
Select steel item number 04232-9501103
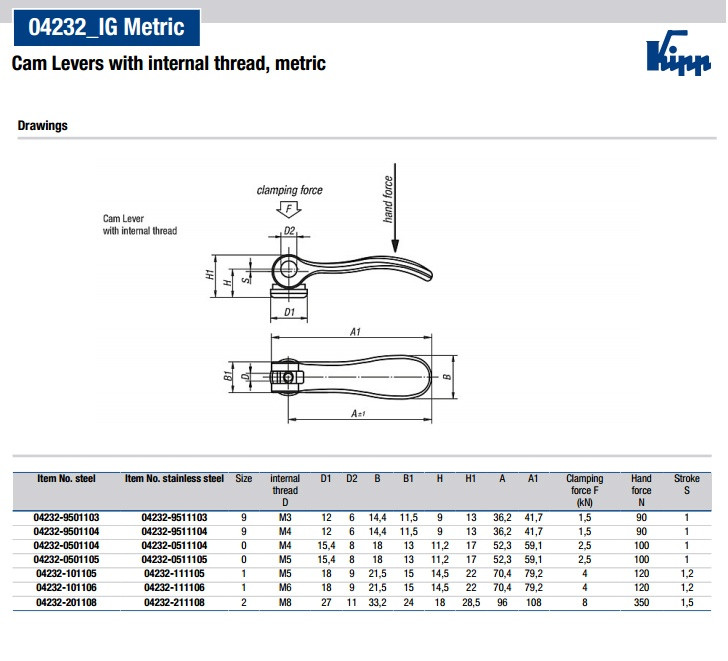click(66, 517)
